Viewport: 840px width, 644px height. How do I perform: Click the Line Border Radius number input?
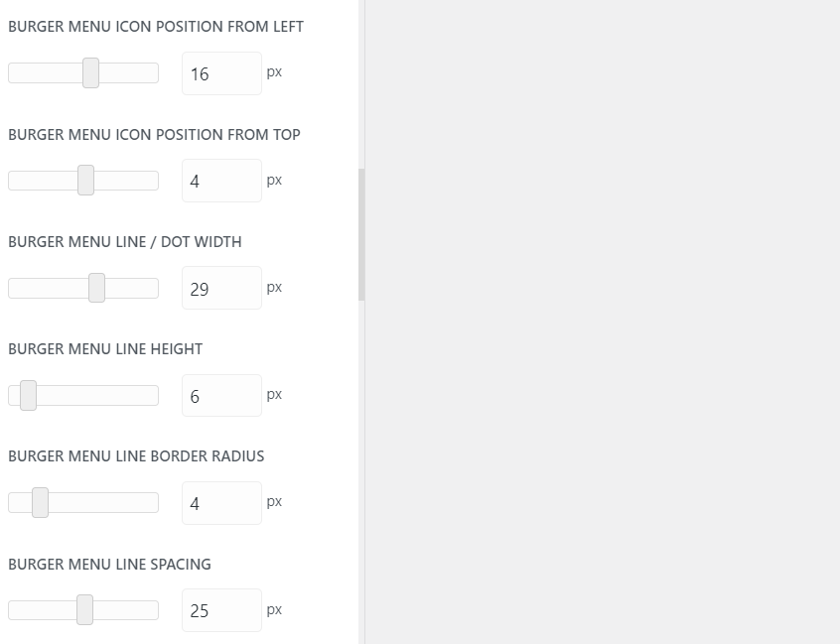click(x=221, y=503)
